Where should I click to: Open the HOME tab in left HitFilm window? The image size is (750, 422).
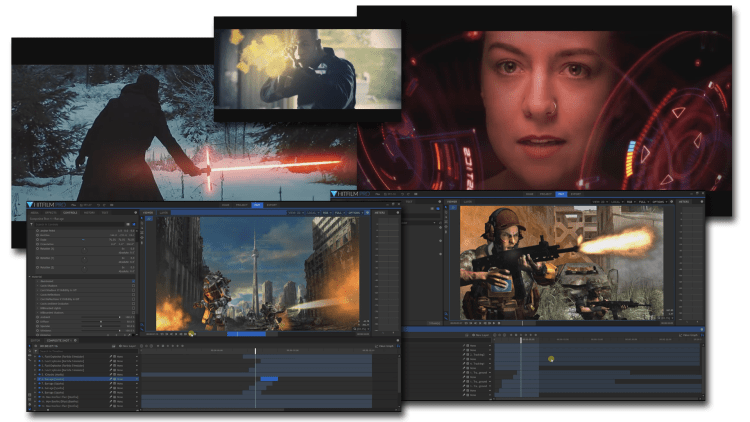[x=225, y=205]
